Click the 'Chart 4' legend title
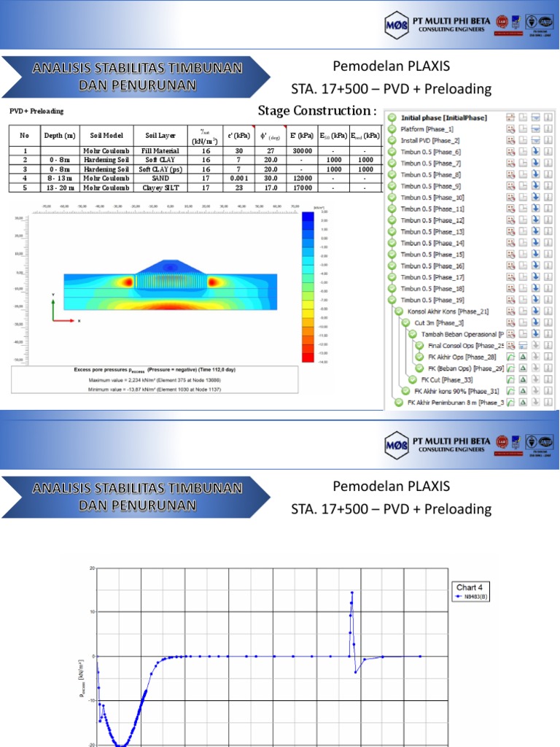This screenshot has height=747, width=560. pos(469,587)
